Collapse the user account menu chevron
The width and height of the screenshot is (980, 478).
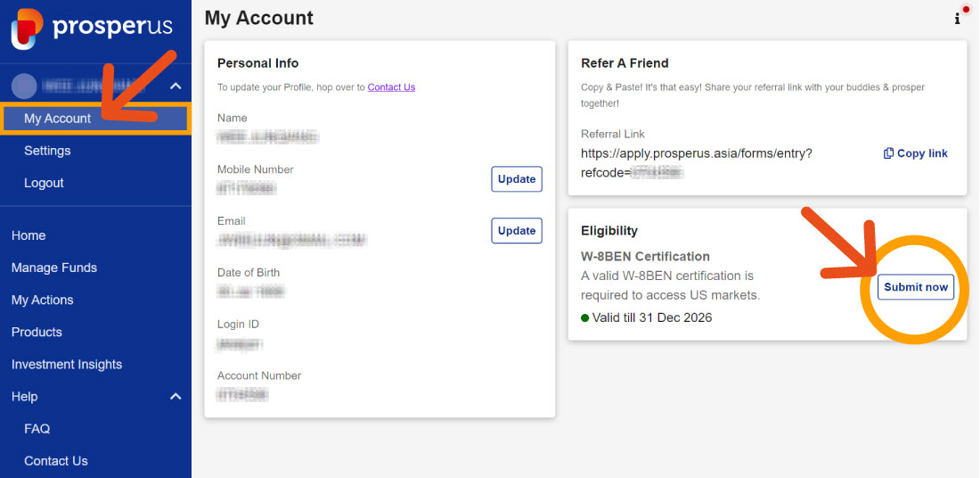coord(176,86)
